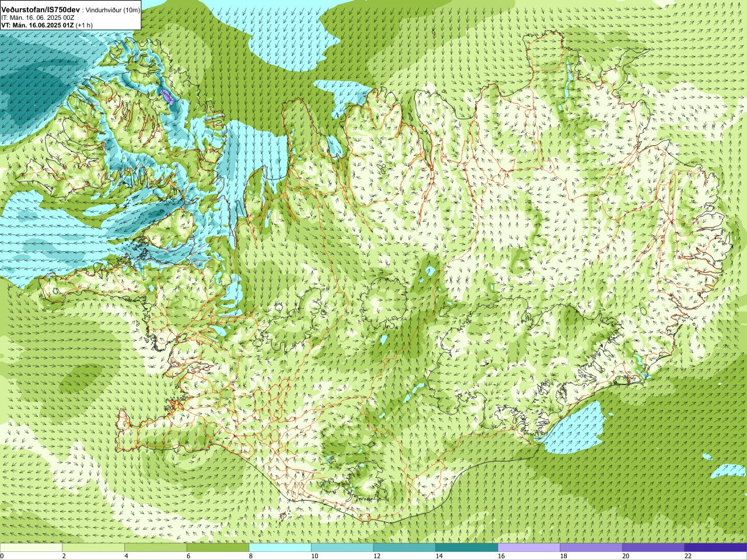Click the '(+1 h)' forecast offset text
The width and height of the screenshot is (747, 560).
(x=84, y=26)
